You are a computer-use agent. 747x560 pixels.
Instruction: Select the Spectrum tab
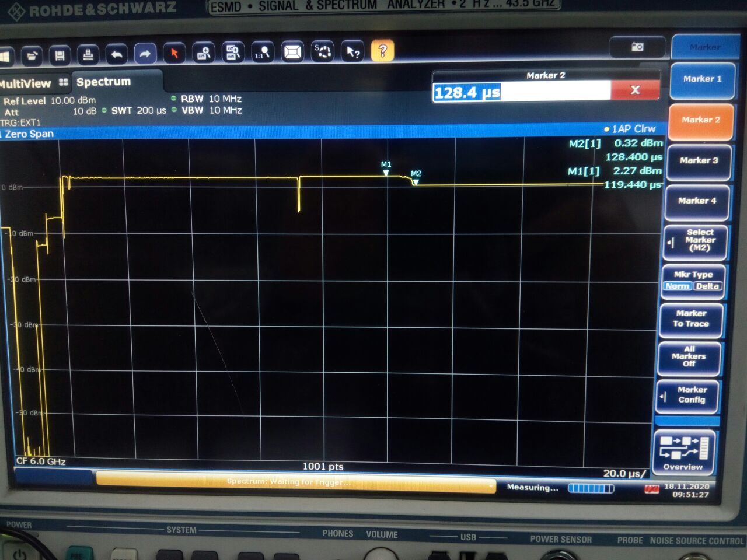coord(104,82)
